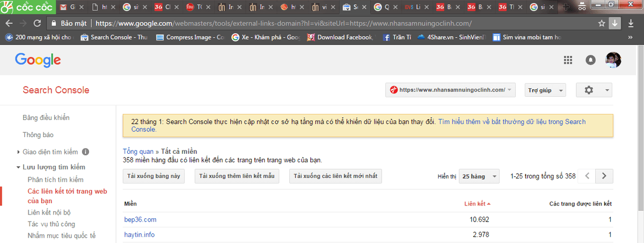This screenshot has height=243, width=644.
Task: View the Bảo mật secure site info
Action: [x=69, y=24]
